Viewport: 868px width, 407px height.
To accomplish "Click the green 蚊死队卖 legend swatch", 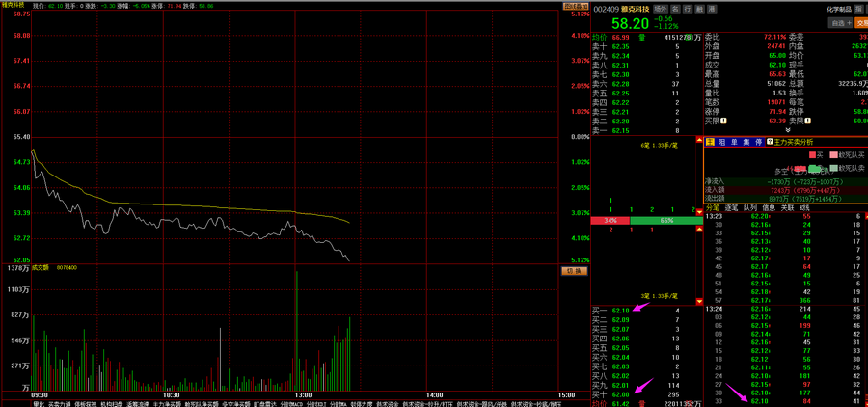I will [x=832, y=169].
